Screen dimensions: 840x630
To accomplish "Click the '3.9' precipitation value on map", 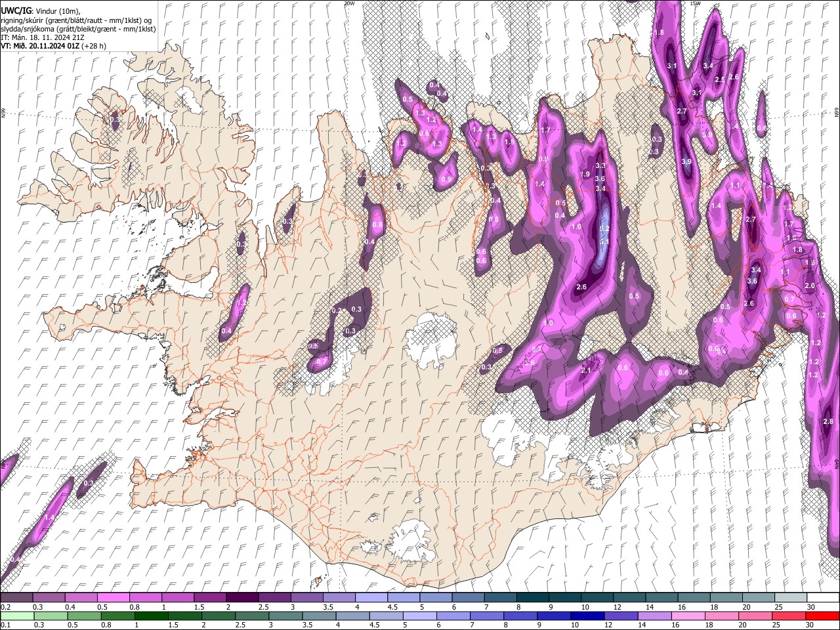I will point(686,161).
